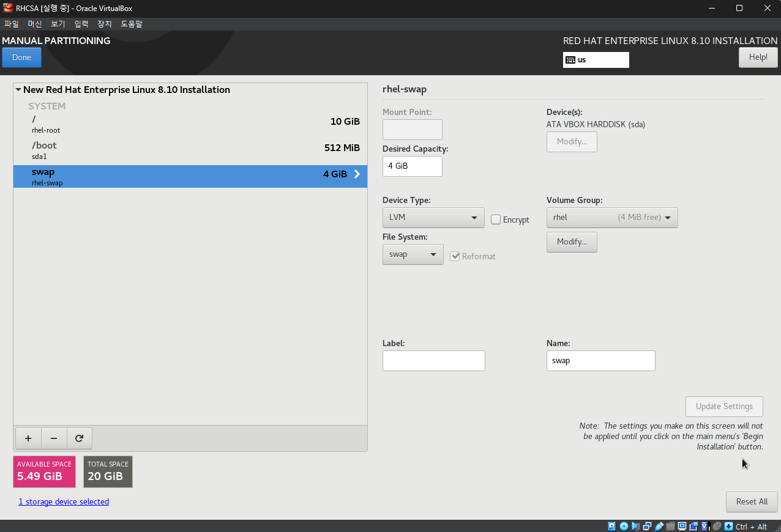Click the Mount Point input field

coord(413,130)
